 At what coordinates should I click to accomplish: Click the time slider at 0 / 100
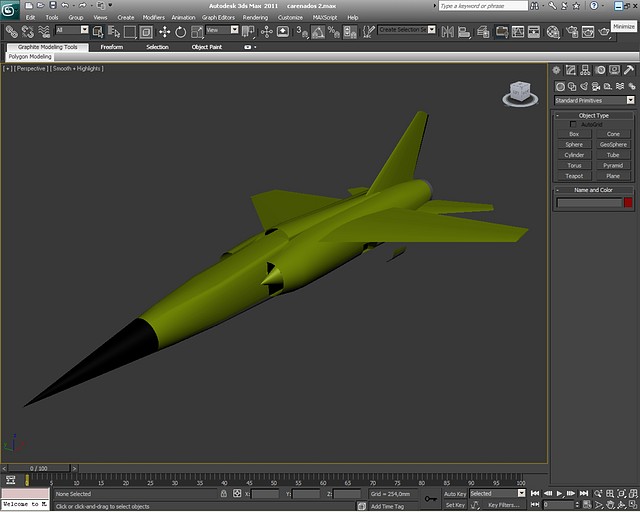point(39,468)
